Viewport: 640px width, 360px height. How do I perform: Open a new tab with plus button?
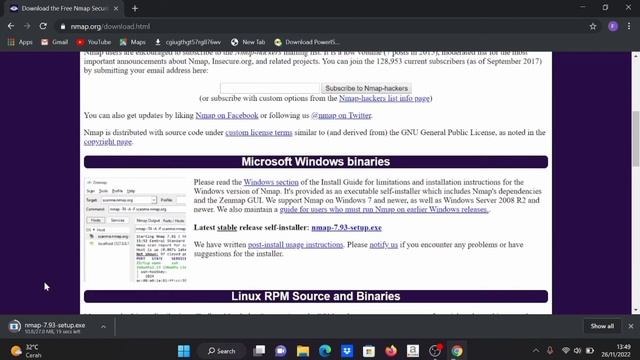135,8
